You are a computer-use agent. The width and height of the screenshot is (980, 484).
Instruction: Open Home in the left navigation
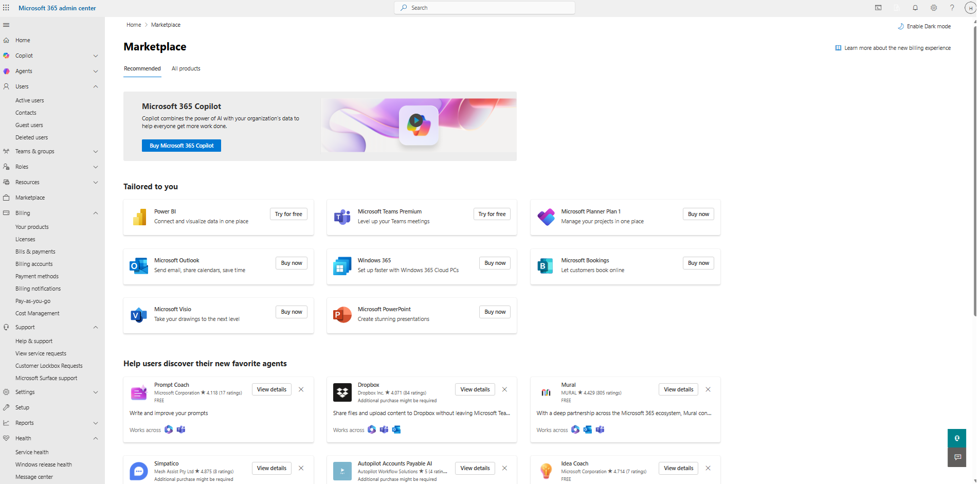coord(23,40)
